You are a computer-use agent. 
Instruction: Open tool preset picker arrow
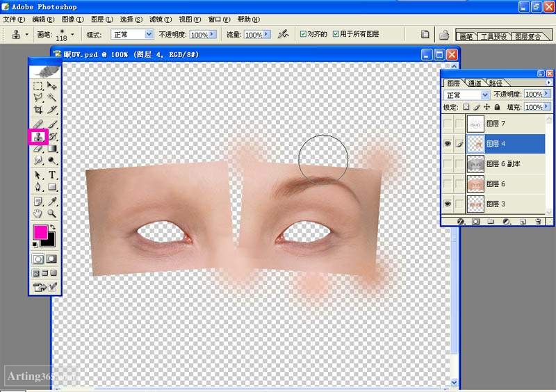[x=27, y=35]
